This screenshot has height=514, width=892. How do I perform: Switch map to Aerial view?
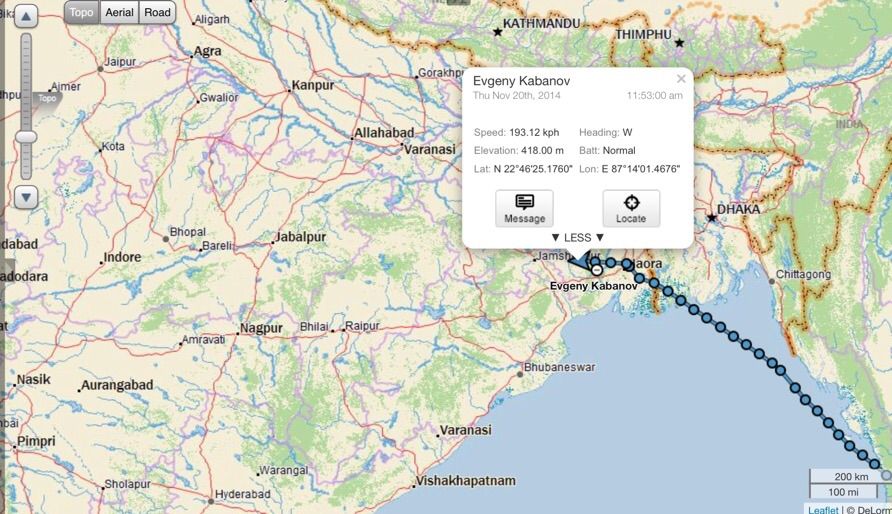point(119,12)
